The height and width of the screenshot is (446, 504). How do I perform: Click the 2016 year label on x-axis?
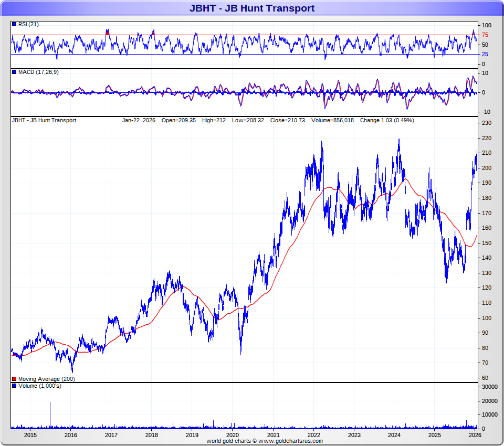pyautogui.click(x=71, y=435)
